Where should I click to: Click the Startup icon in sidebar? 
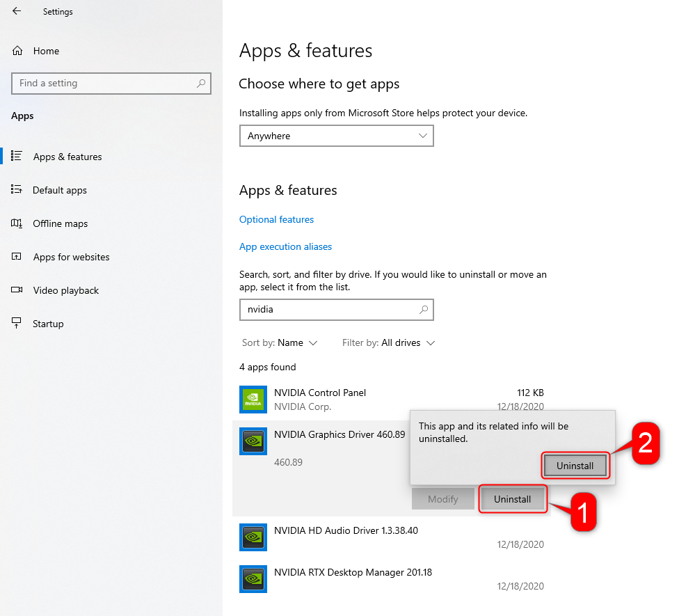(17, 323)
